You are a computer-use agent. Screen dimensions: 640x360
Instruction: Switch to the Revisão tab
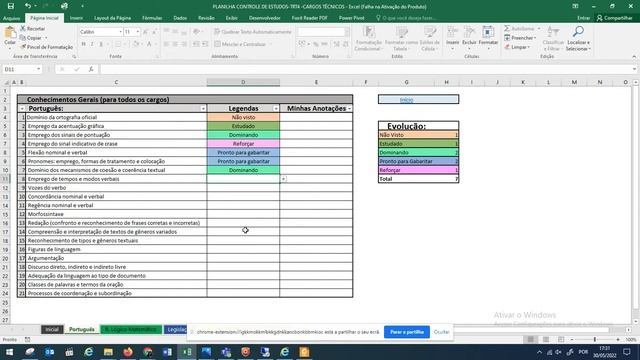(x=206, y=18)
